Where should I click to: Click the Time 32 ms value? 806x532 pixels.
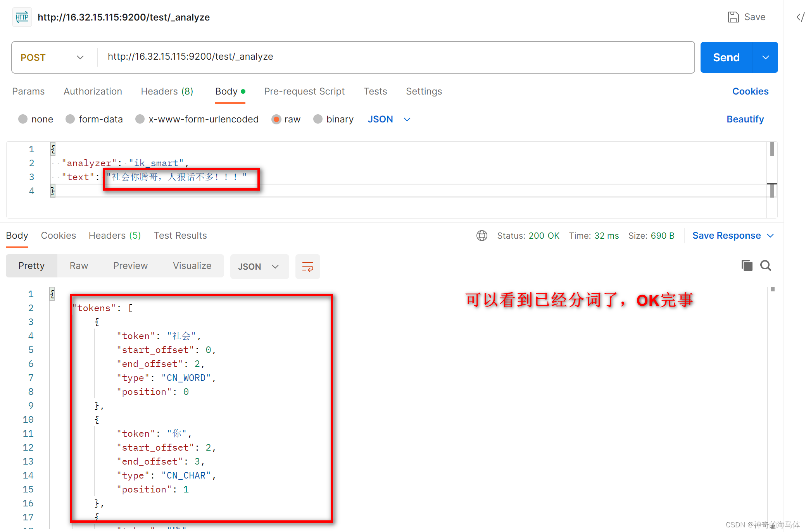607,236
